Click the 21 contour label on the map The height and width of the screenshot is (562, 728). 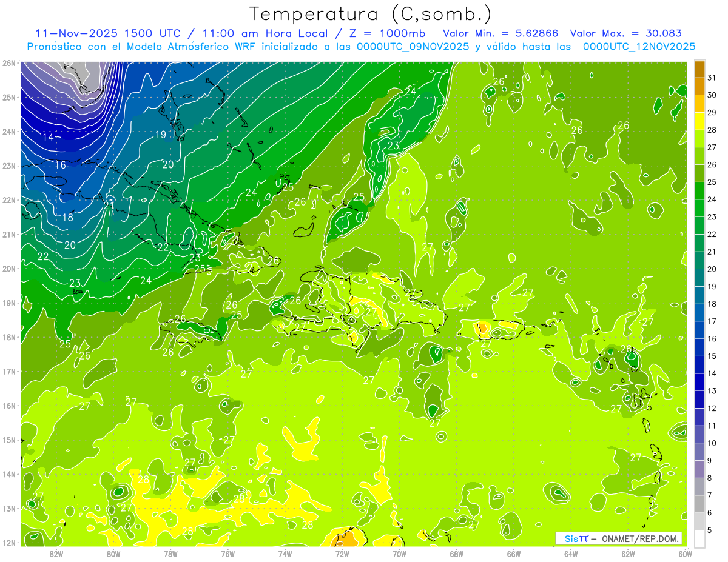click(109, 206)
